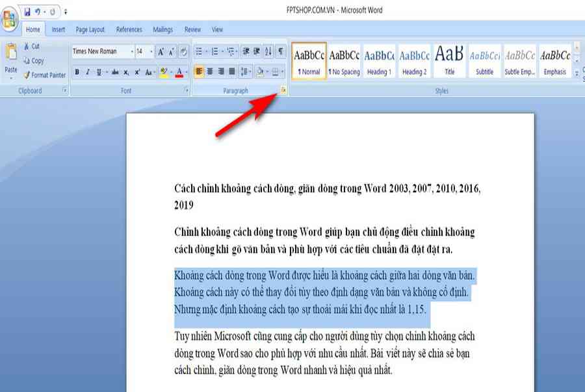Toggle italic formatting
Screen dimensions: 585x392
coord(88,72)
